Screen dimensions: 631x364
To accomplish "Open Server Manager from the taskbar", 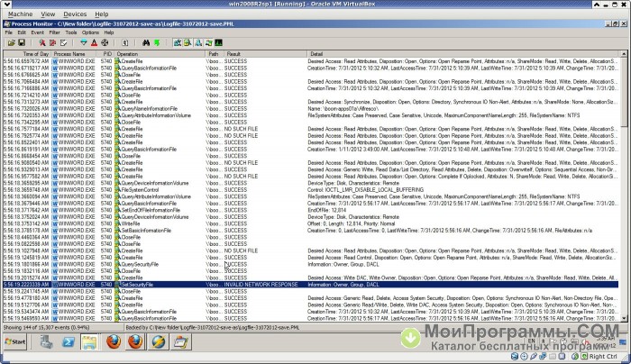I will point(46,342).
